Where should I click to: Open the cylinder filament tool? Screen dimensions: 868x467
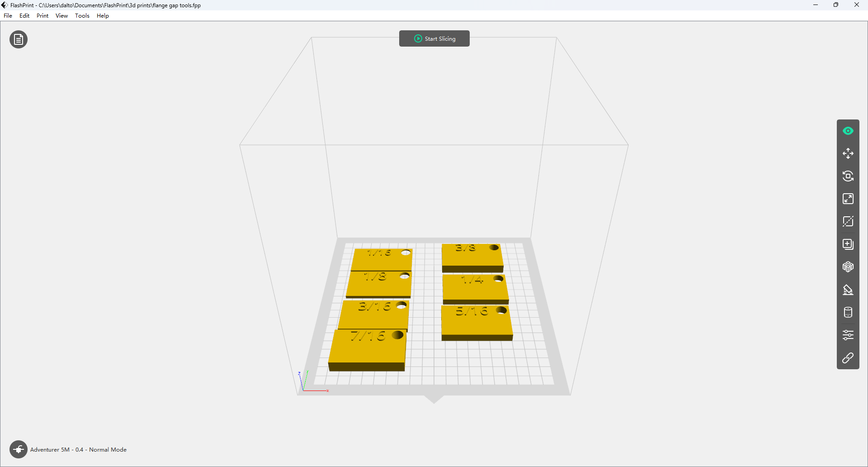(848, 312)
